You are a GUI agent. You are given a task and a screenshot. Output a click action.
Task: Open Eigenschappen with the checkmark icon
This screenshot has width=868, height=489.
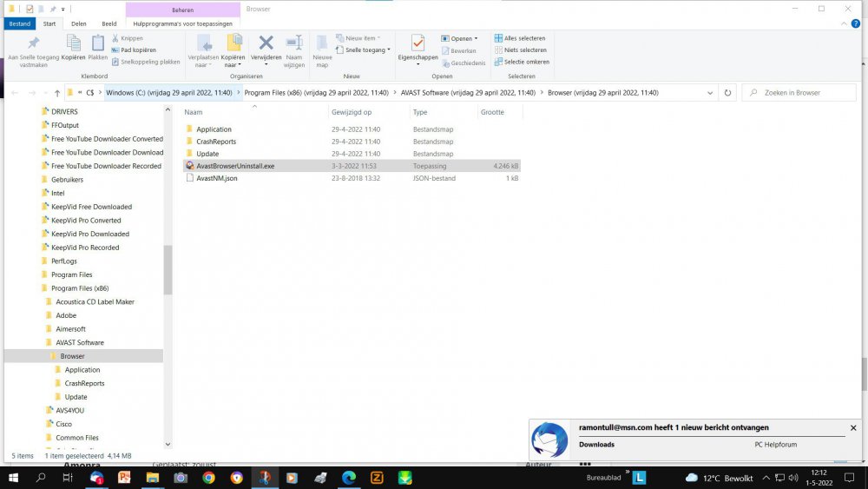click(x=418, y=44)
